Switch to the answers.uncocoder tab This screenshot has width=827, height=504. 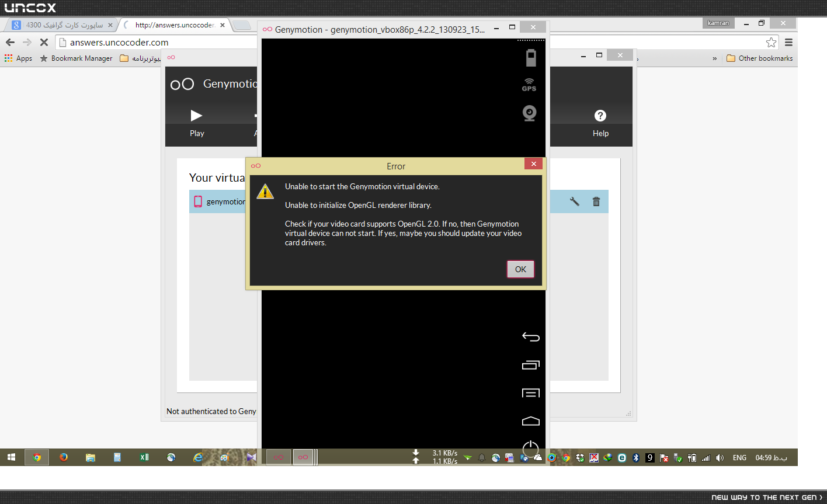[175, 25]
